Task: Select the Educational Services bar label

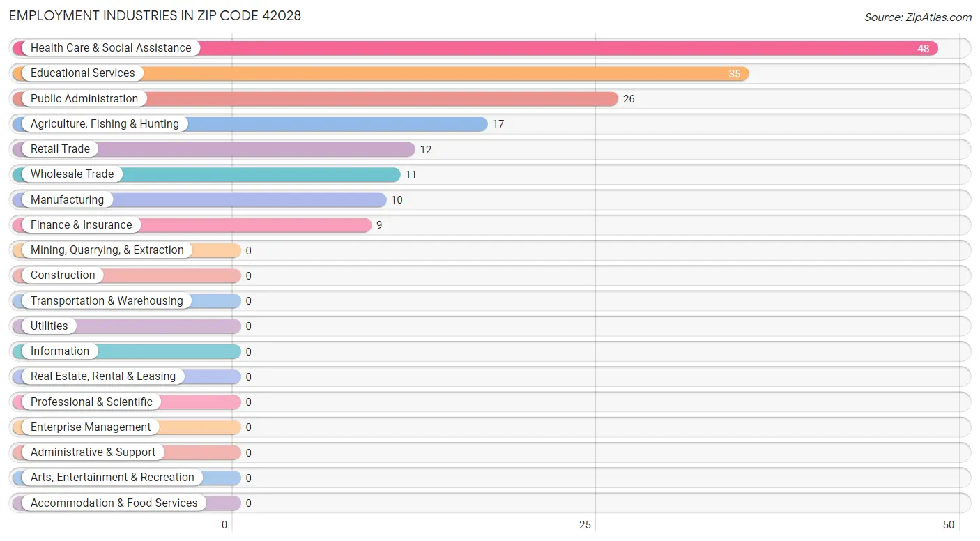Action: (x=83, y=73)
